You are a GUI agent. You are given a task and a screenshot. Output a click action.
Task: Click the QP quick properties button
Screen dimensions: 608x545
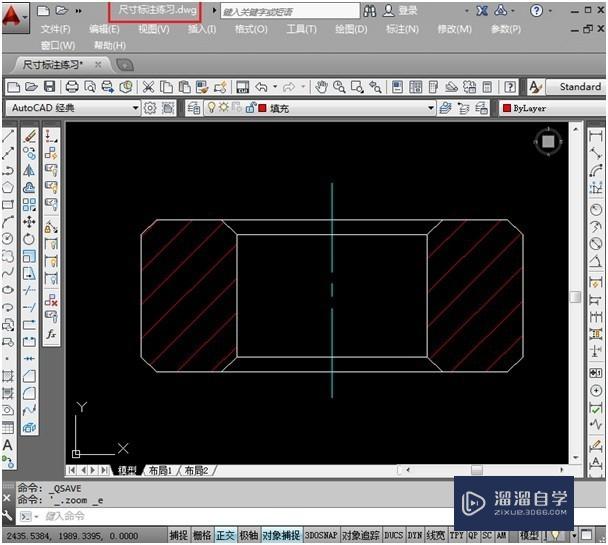coord(472,535)
